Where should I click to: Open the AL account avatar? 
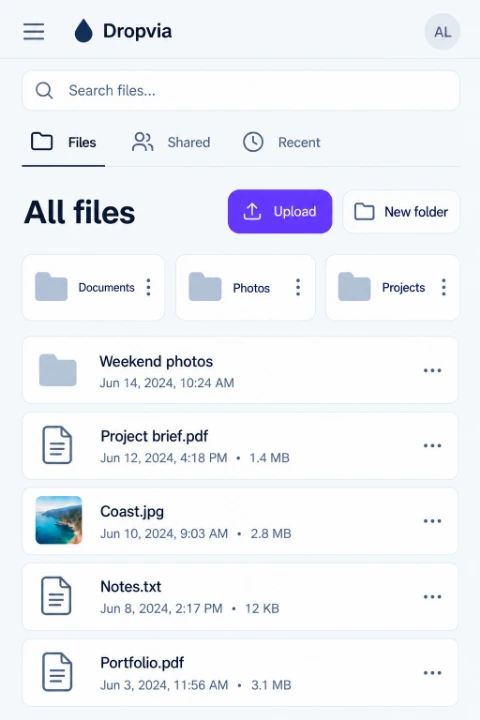442,32
